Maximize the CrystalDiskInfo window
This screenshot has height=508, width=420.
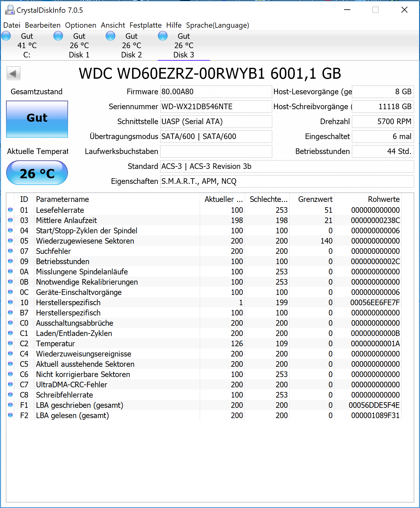(x=376, y=10)
